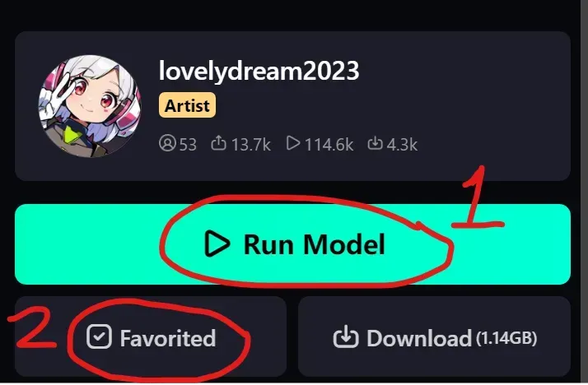Click the downloads icon next to 4.3k

pos(375,143)
